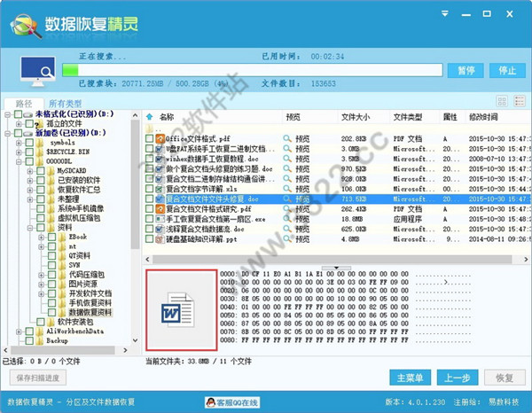Screen dimensions: 532x413
Task: Expand the 开发软件文档 folder node
Action: [x=41, y=293]
